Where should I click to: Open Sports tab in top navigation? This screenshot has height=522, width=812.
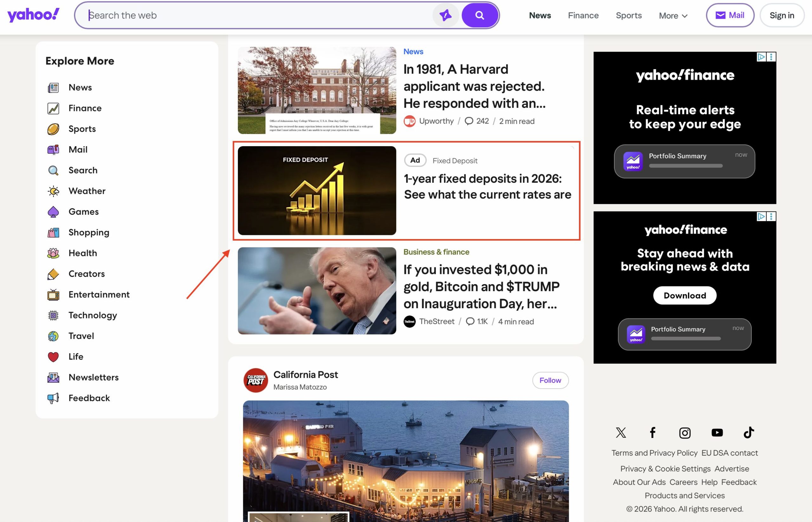[x=629, y=15]
